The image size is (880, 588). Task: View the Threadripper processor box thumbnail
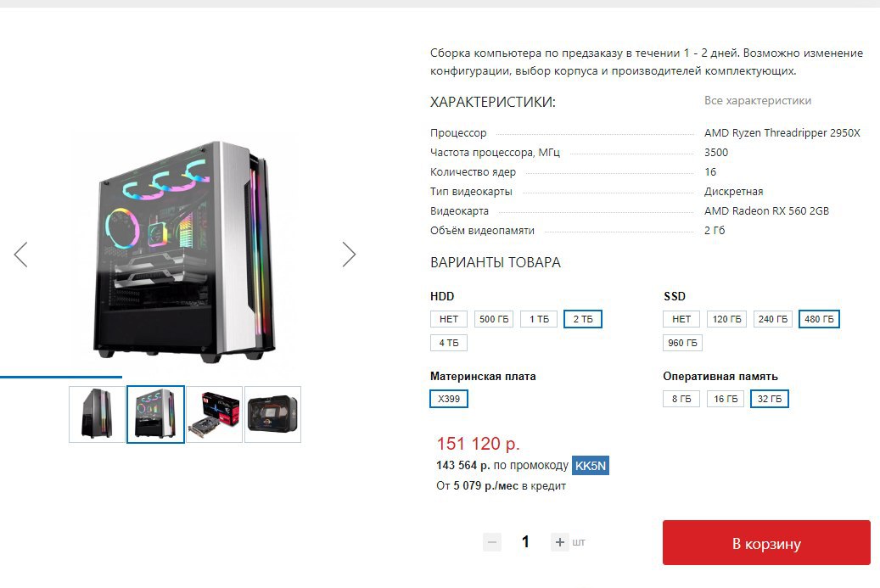click(x=272, y=415)
